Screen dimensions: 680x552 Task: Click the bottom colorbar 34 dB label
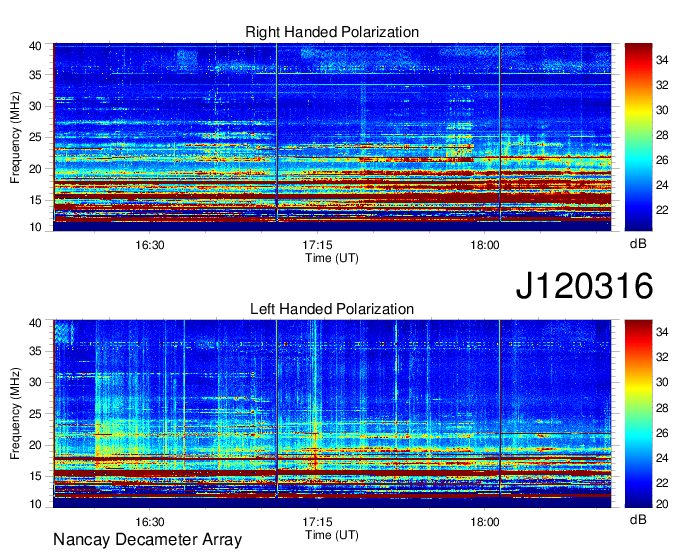(662, 332)
